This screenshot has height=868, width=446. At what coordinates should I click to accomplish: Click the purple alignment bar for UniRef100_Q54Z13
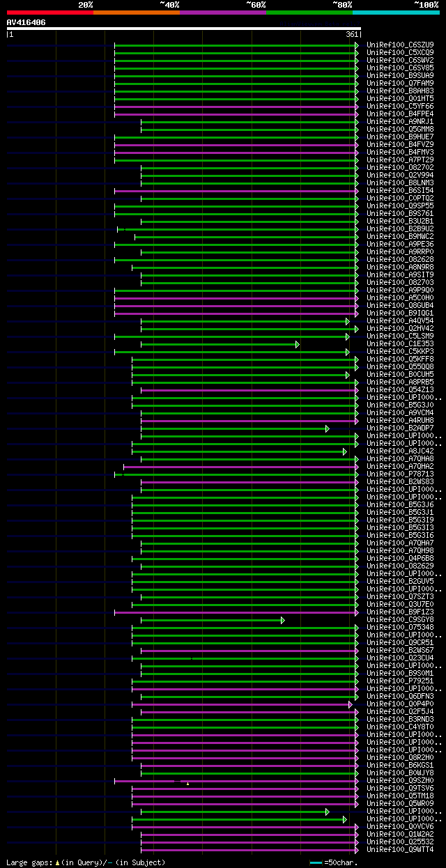click(250, 390)
